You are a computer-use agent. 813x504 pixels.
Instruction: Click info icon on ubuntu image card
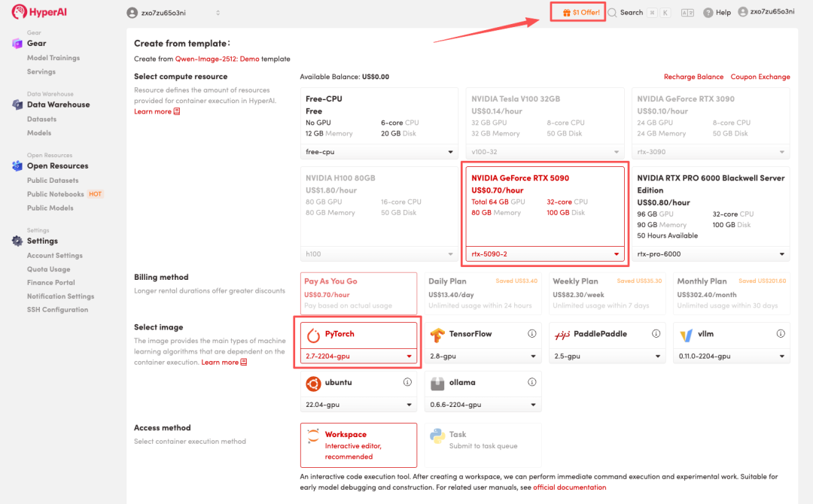407,382
